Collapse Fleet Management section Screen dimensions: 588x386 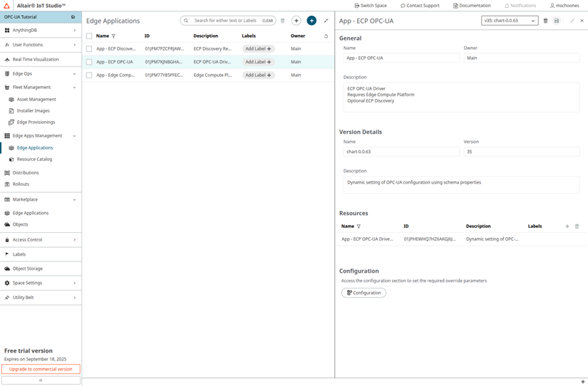(x=41, y=88)
